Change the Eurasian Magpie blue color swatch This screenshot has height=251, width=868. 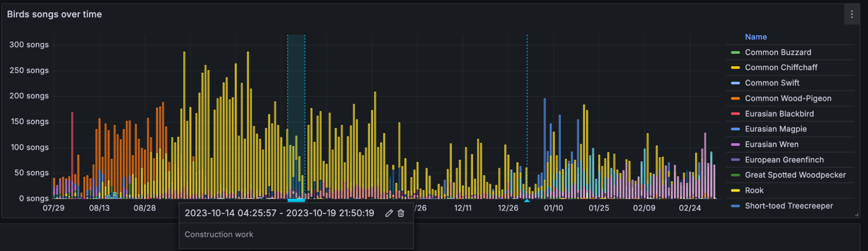735,129
